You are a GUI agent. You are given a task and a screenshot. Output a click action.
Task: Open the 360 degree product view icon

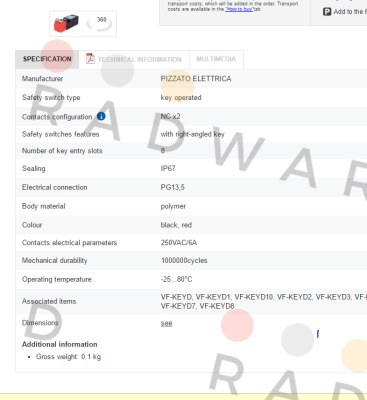click(x=100, y=23)
